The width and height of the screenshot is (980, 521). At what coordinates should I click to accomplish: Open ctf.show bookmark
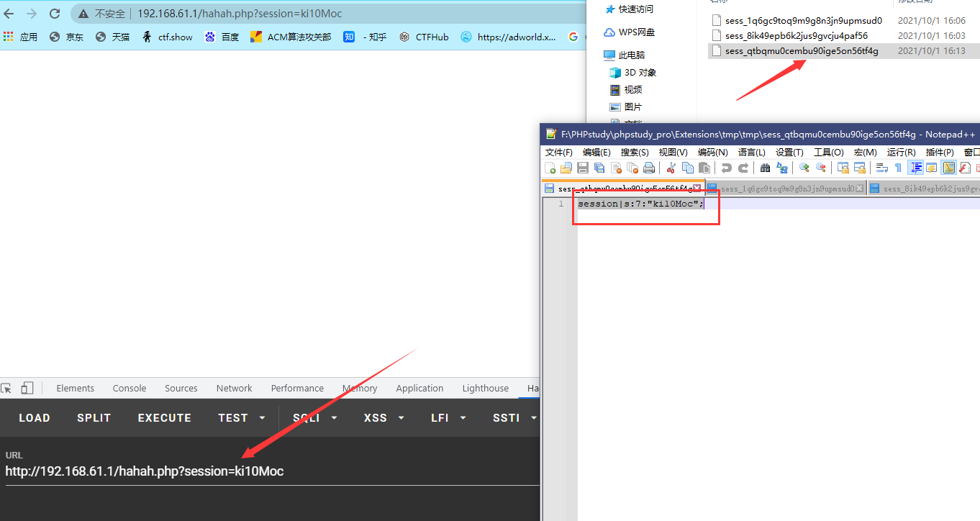click(168, 37)
